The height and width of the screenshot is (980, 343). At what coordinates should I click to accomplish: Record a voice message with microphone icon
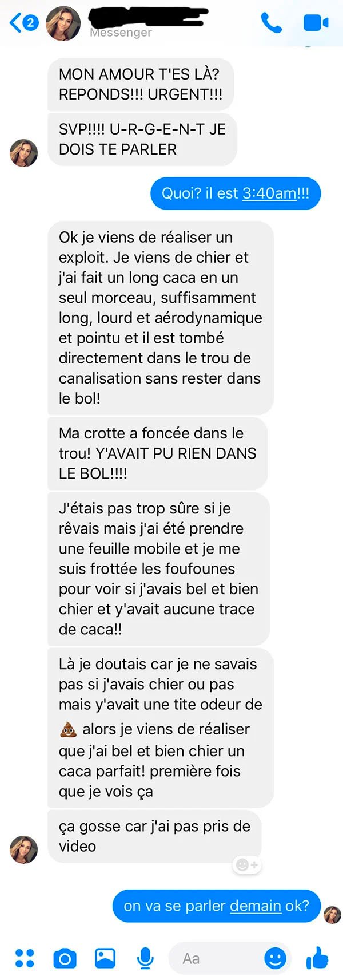tap(146, 958)
